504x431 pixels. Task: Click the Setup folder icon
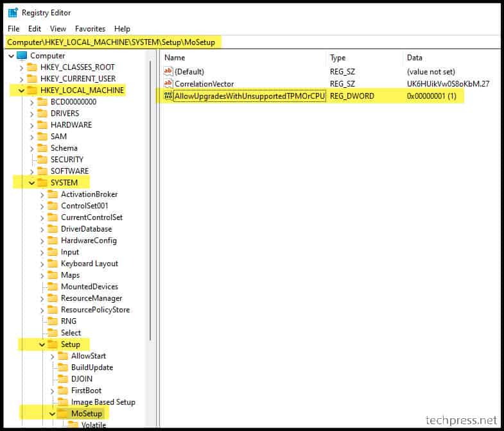(x=53, y=344)
